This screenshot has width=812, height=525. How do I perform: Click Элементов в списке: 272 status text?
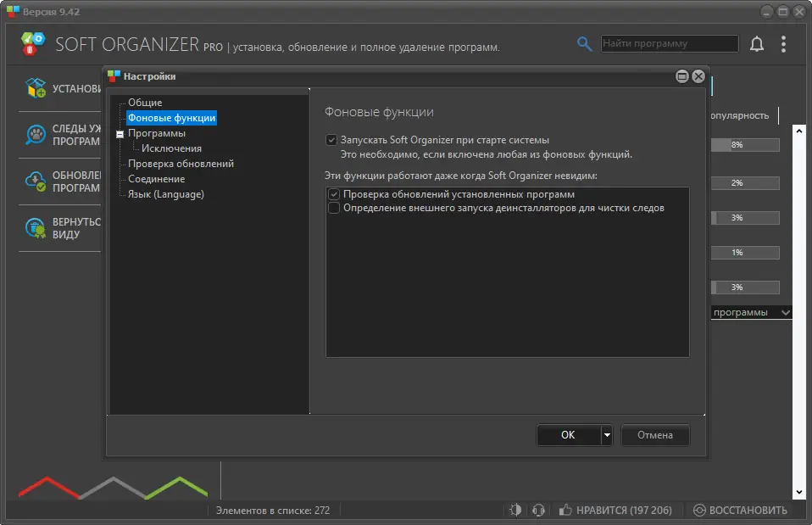273,511
